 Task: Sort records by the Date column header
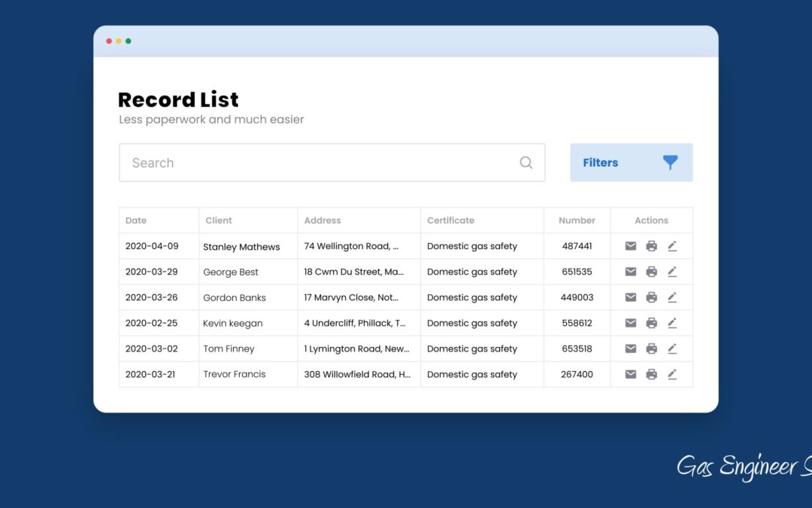click(x=135, y=220)
